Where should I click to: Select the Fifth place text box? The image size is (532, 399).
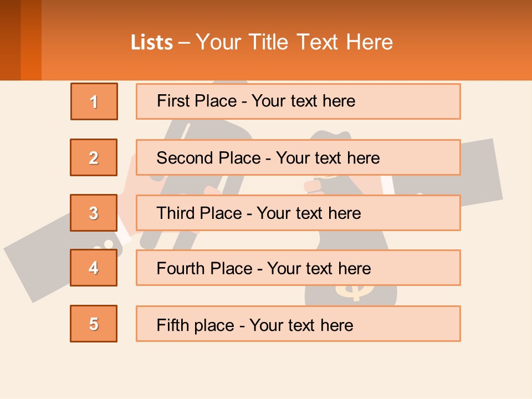298,324
